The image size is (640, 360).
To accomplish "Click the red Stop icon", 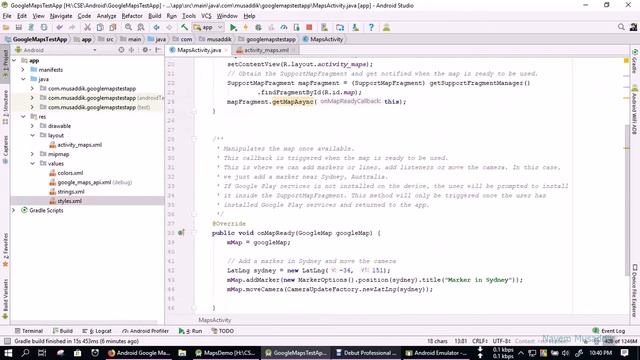I will coord(309,27).
